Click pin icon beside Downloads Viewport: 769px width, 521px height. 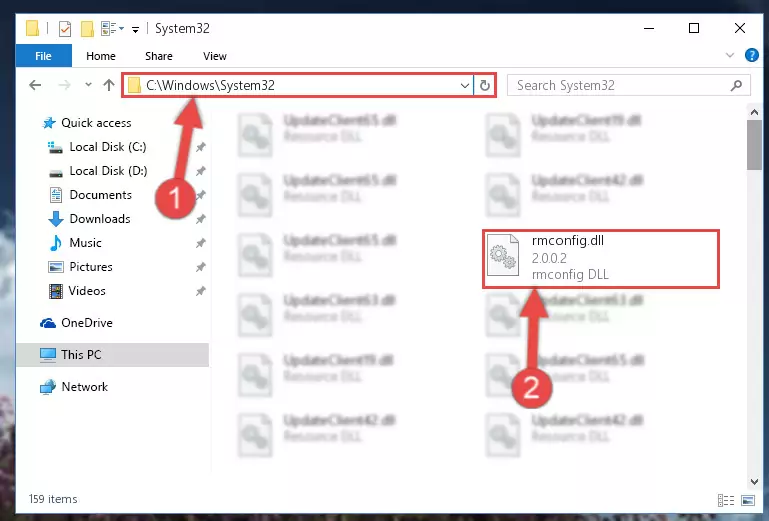coord(201,219)
